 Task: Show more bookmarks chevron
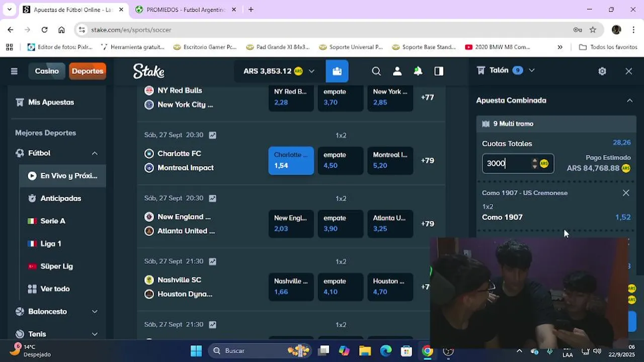[560, 47]
